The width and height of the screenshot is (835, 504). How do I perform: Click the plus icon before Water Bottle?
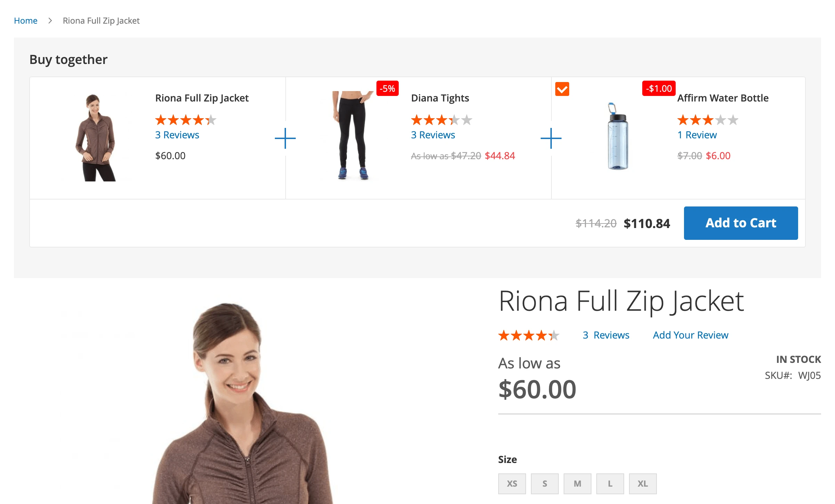pyautogui.click(x=551, y=138)
